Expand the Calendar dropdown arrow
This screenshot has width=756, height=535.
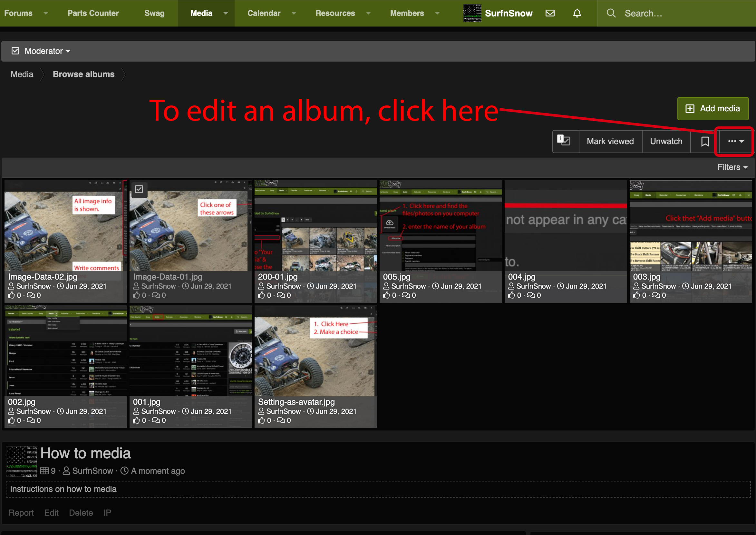294,13
